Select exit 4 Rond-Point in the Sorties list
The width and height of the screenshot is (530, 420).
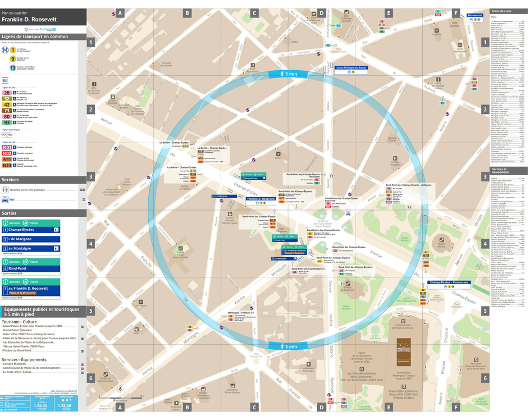[x=31, y=268]
